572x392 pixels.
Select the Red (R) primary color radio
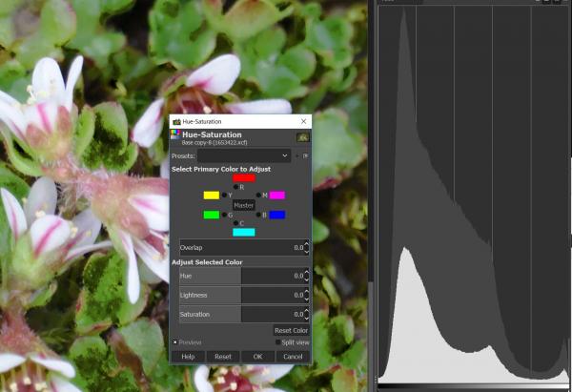[235, 187]
